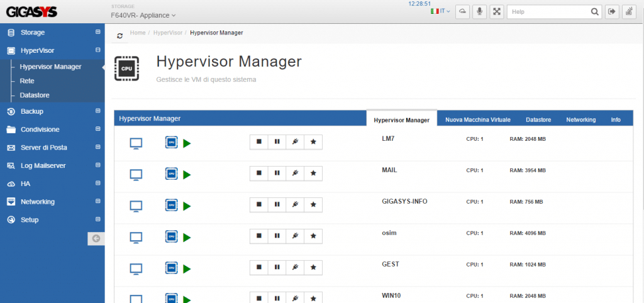Click the top-right corner icon after logout

629,11
